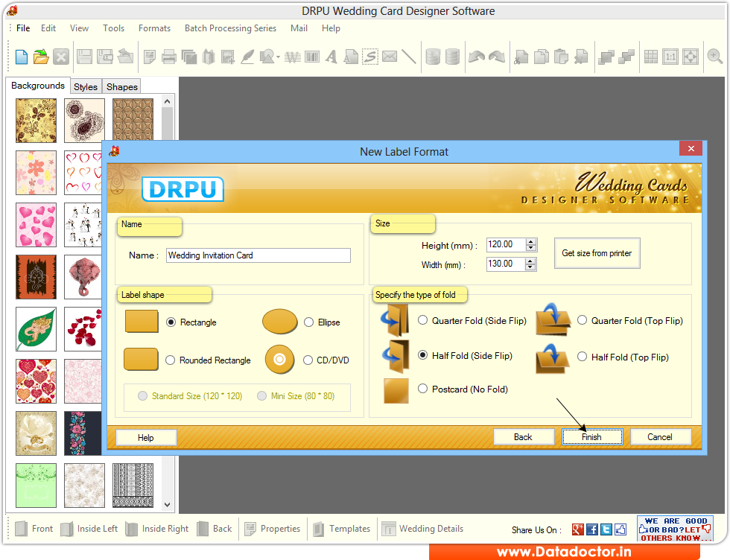Open the shape tool dropdown arrow
Viewport: 730px width, 560px height.
coord(278,57)
